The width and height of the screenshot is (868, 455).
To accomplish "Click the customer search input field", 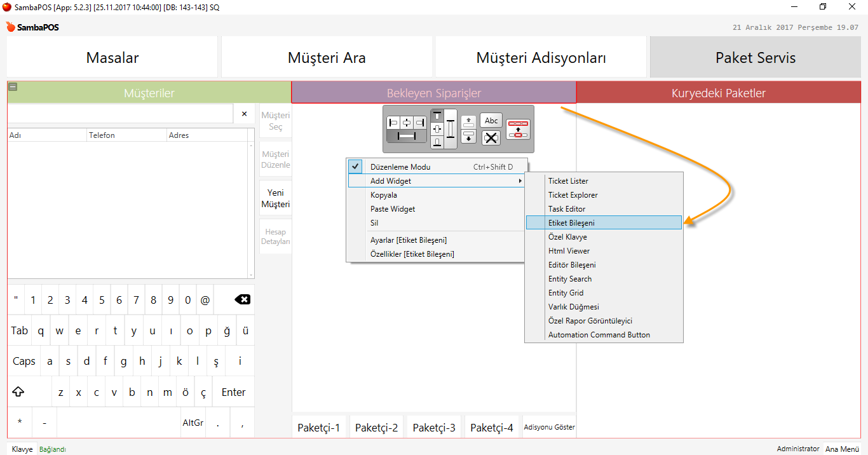I will [120, 114].
